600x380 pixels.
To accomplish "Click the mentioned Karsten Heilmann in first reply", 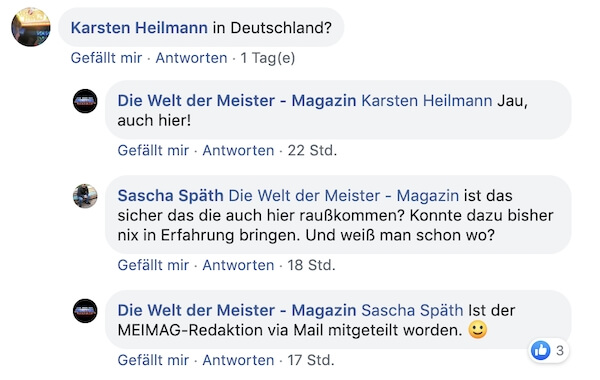I will (427, 101).
